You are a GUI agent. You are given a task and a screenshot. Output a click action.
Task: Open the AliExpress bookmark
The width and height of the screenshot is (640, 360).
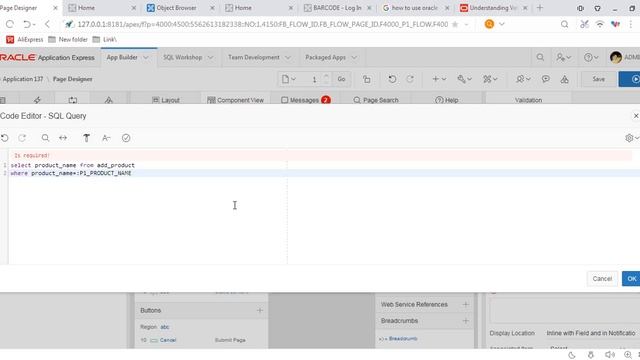25,40
